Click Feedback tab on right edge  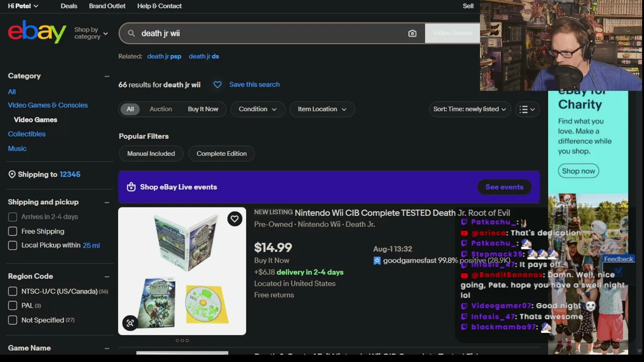click(618, 259)
